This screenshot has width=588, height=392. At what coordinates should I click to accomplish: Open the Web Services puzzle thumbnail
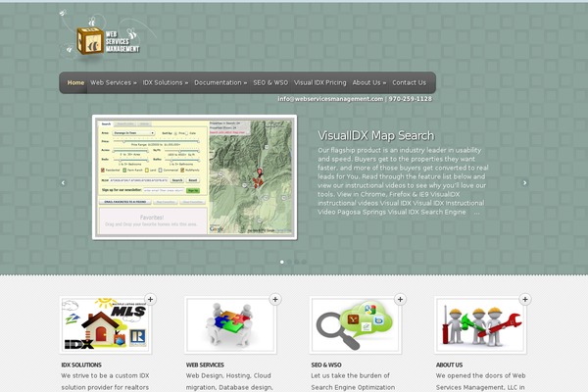230,324
